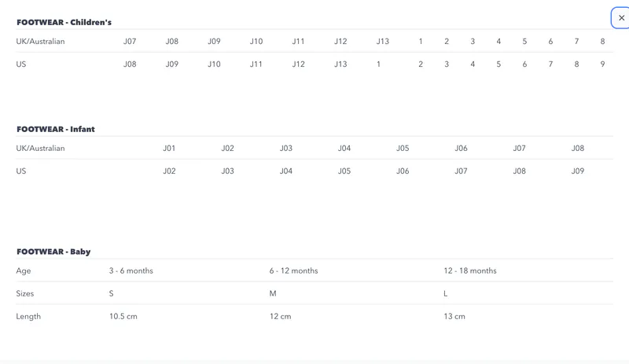This screenshot has height=364, width=629.
Task: Click the 3 - 6 months age cell
Action: [131, 270]
